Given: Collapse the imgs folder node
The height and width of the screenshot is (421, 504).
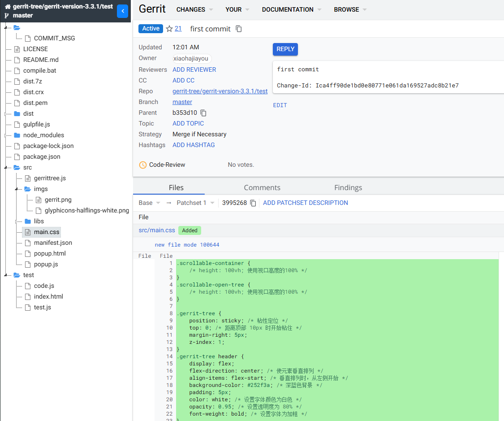Looking at the screenshot, I should tap(17, 189).
